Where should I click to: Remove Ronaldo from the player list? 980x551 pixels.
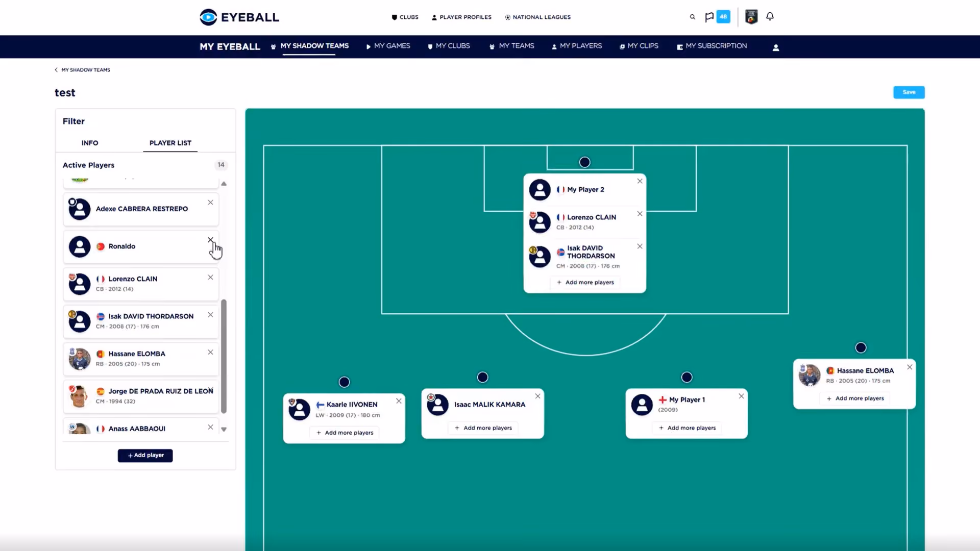(210, 240)
